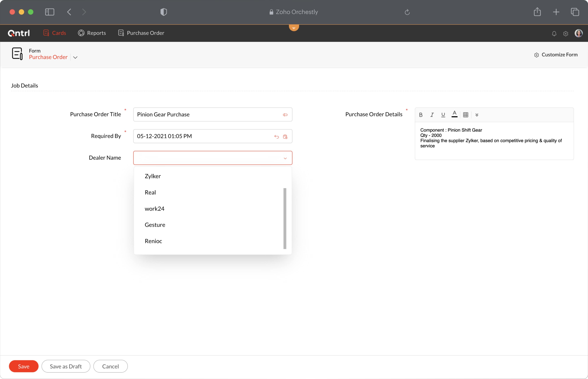This screenshot has height=379, width=588.
Task: Toggle the browser sidebar
Action: pos(49,12)
